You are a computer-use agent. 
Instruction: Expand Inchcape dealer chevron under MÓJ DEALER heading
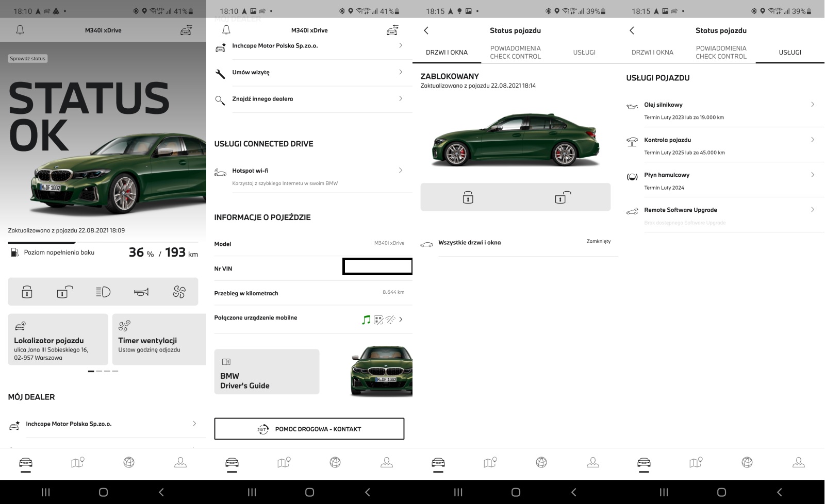(x=194, y=424)
